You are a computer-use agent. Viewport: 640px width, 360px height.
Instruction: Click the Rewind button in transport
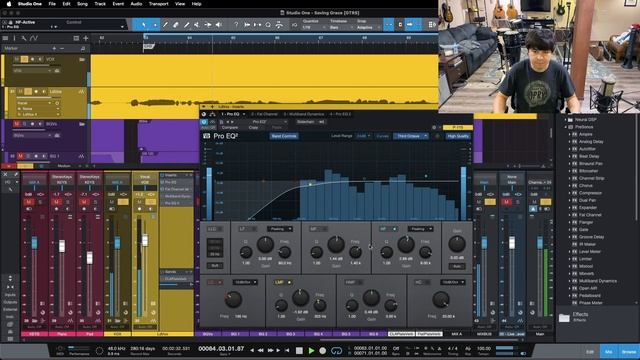click(x=260, y=350)
